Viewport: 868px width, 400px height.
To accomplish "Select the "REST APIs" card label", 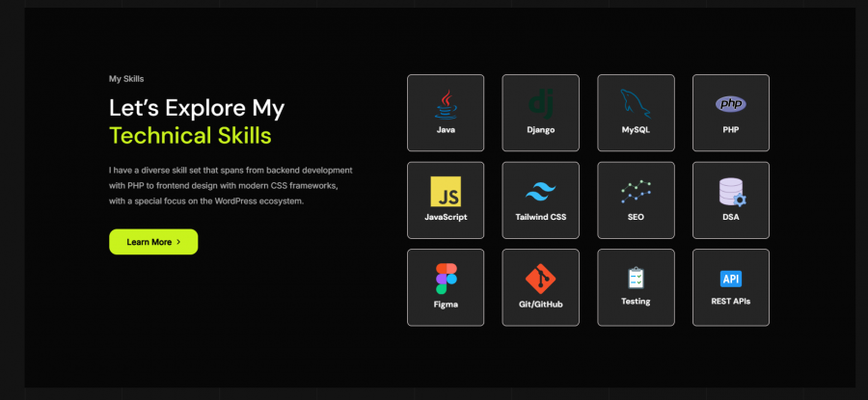I will [x=731, y=301].
